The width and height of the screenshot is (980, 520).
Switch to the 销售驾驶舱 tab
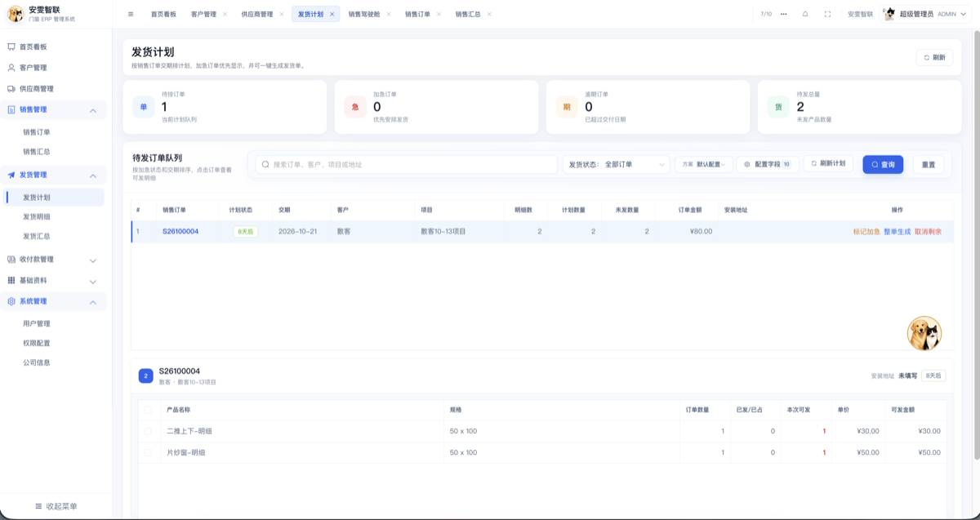[363, 14]
